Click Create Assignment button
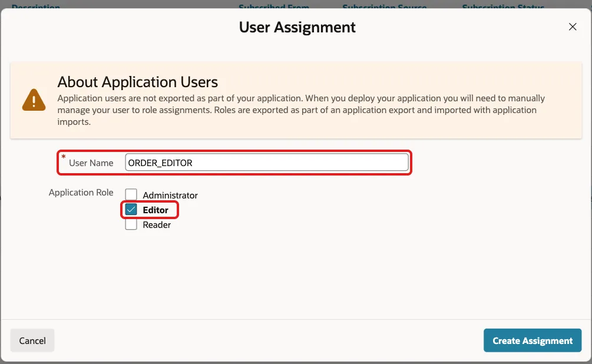 [x=533, y=340]
